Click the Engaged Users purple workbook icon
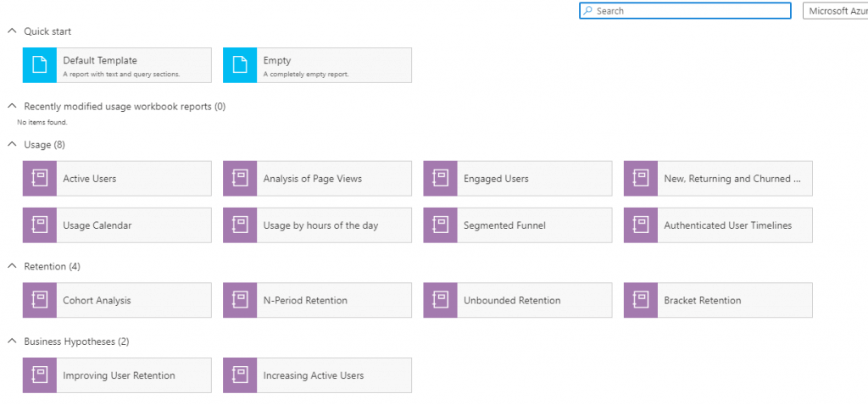The width and height of the screenshot is (868, 405). 440,179
